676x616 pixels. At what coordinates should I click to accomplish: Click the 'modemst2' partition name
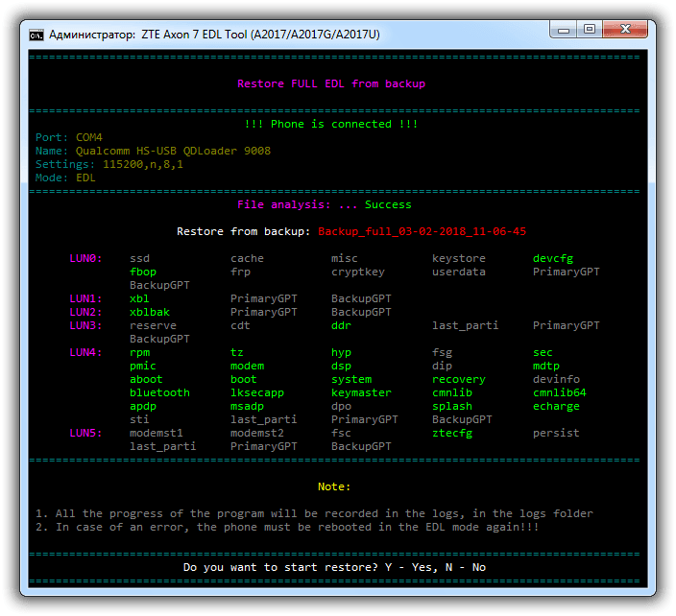tap(257, 433)
